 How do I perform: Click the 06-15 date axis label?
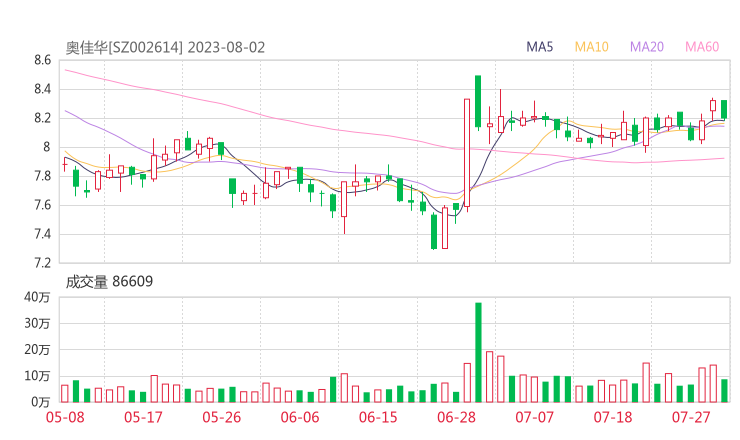coord(378,417)
